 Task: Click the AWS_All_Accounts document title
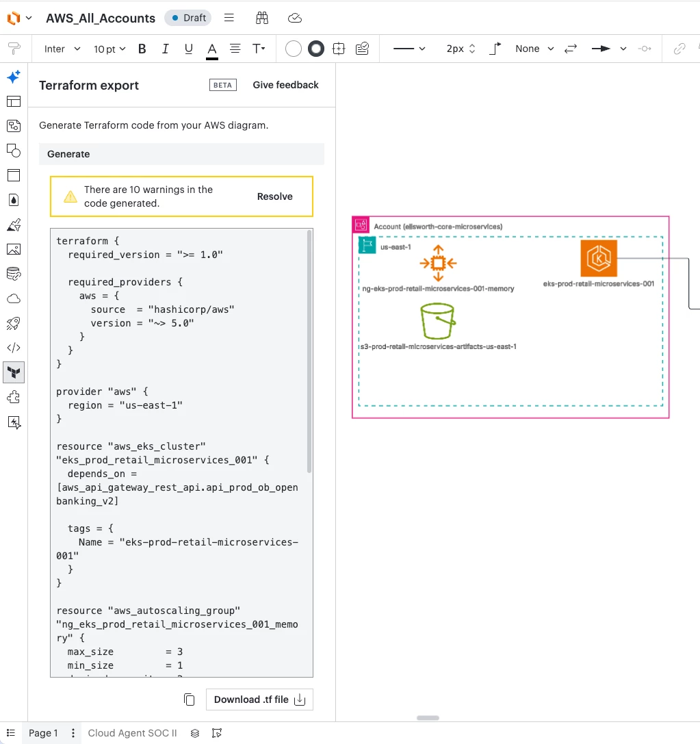(101, 18)
